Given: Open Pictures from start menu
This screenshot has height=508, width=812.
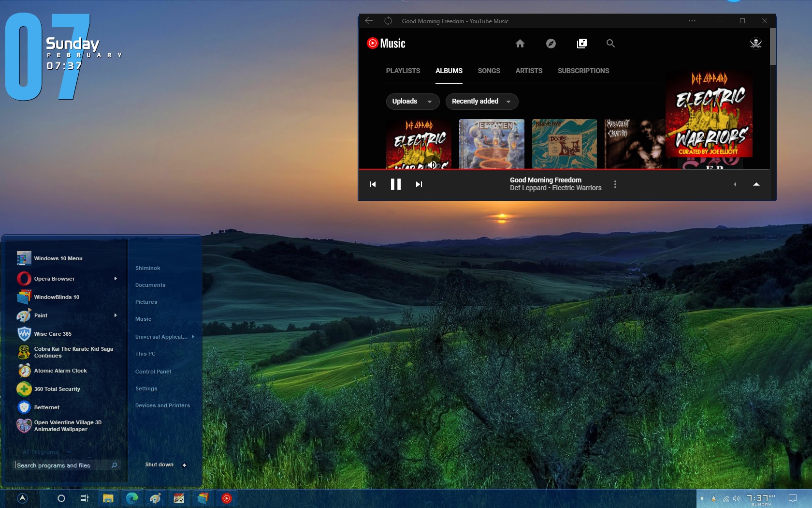Looking at the screenshot, I should coord(146,302).
